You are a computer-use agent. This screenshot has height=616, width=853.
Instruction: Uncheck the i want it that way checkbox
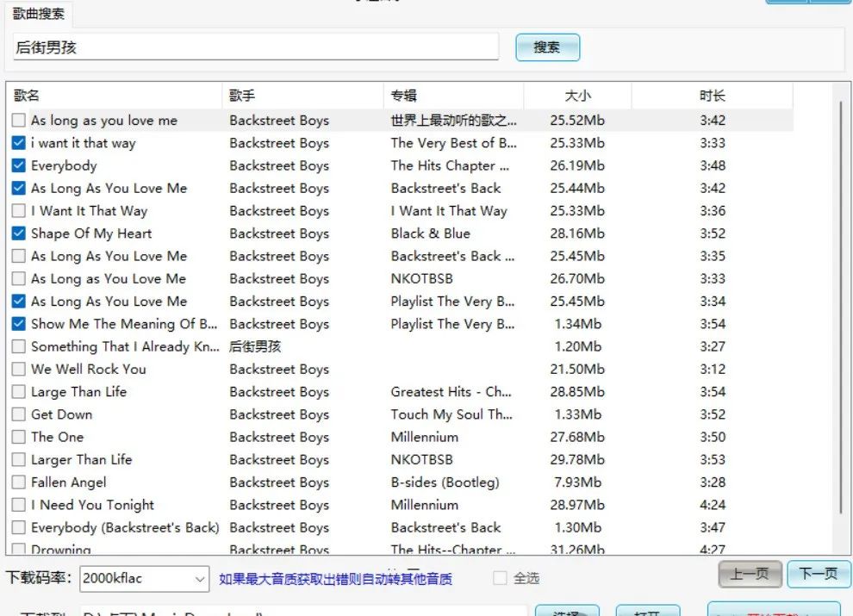click(18, 143)
